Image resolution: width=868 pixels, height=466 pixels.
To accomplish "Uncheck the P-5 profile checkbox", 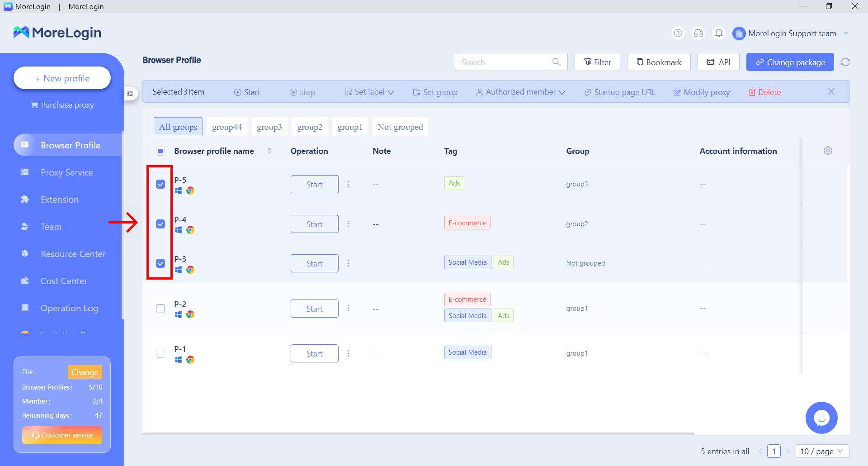I will (x=160, y=184).
